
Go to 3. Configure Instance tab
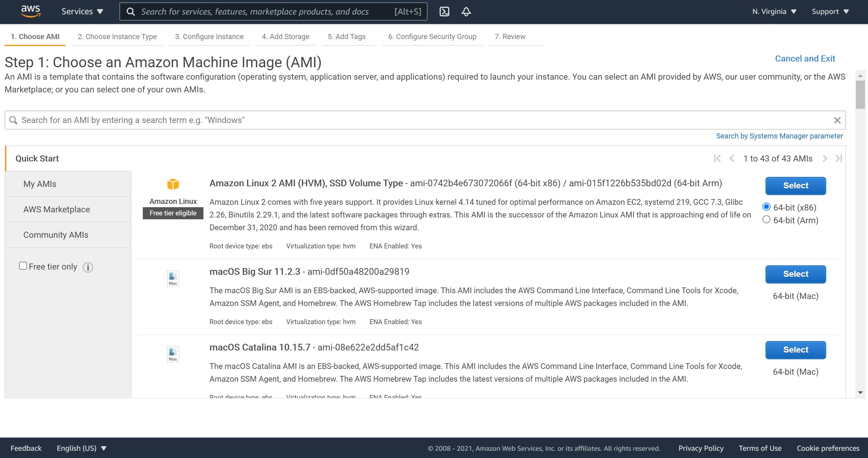[209, 36]
